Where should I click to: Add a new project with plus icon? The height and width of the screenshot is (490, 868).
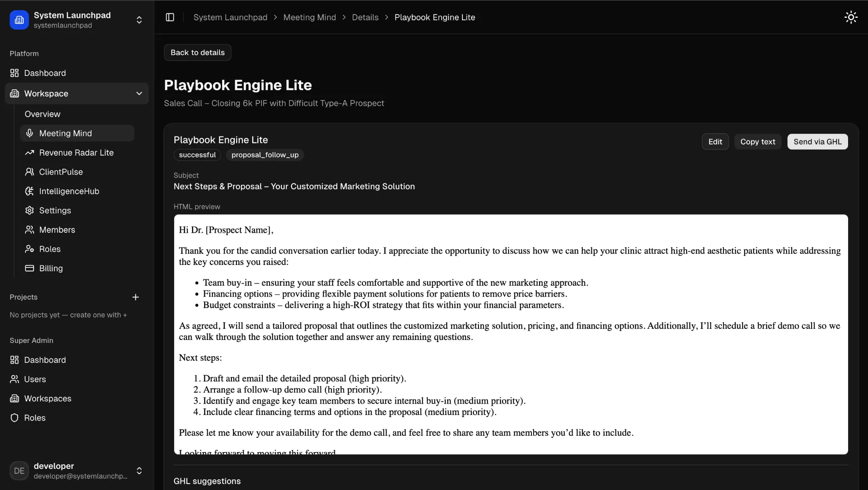point(136,297)
